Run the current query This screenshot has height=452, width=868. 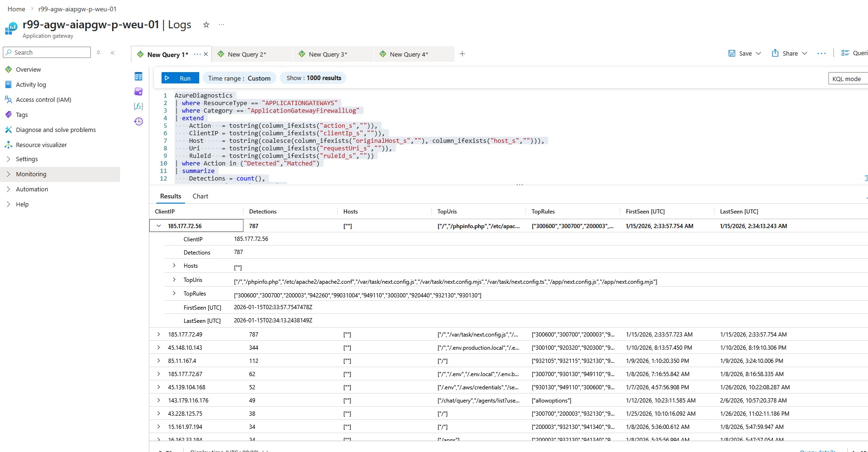click(x=179, y=78)
